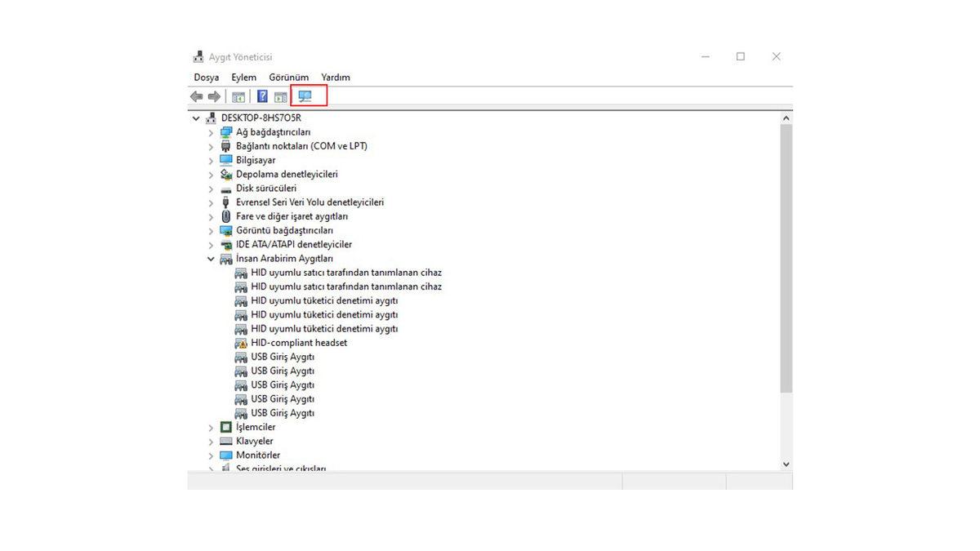Open the Dosya menu
This screenshot has height=551, width=980.
(x=206, y=78)
